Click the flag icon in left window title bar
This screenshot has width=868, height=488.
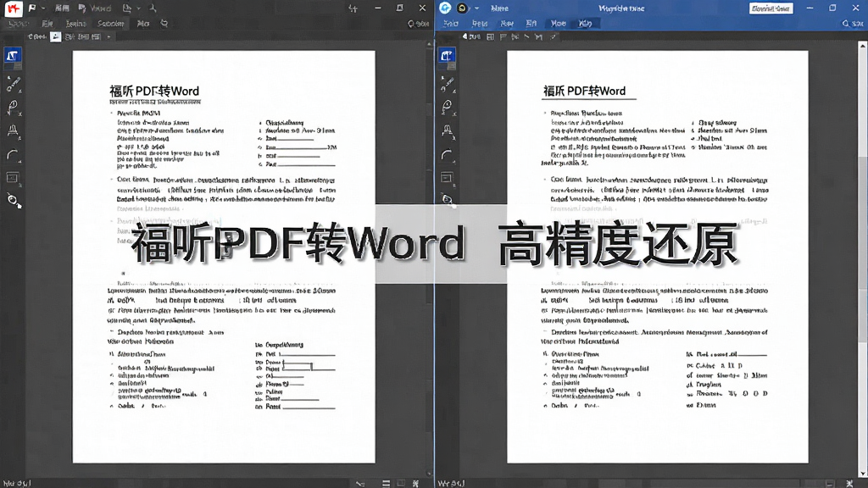coord(32,8)
